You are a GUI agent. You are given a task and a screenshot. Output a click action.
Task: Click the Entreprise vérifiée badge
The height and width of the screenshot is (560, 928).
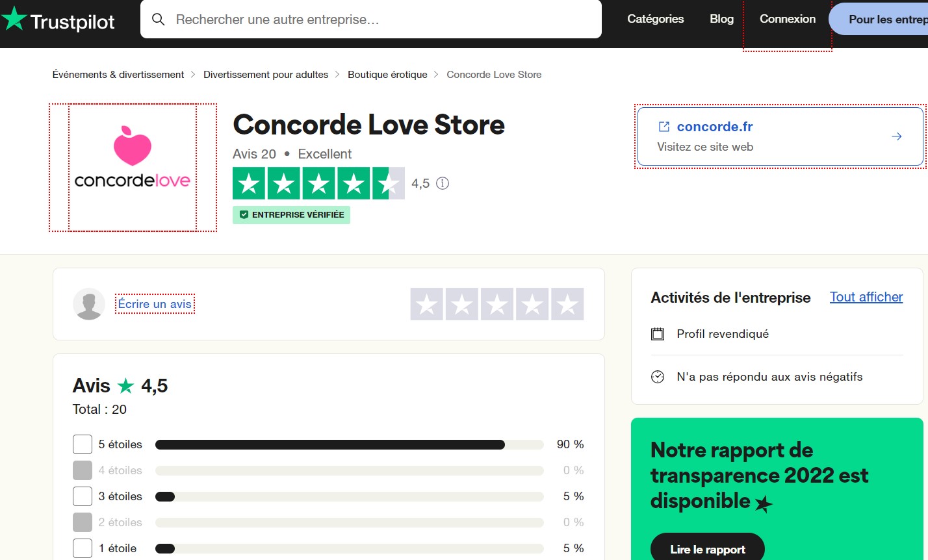(291, 215)
